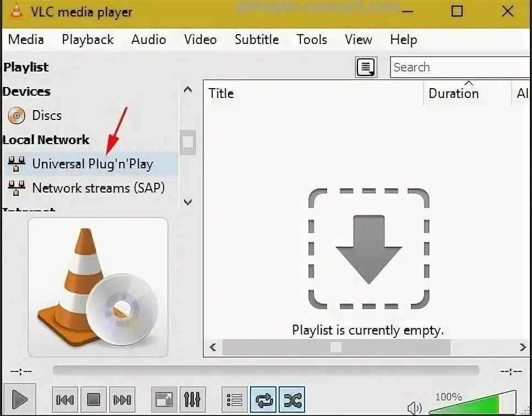Click horizontal playlist scrollbar thumb
The width and height of the screenshot is (532, 416).
(336, 347)
